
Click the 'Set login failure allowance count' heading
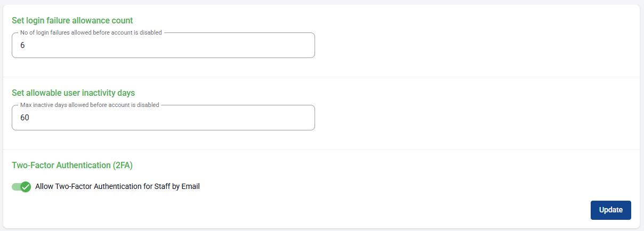72,20
